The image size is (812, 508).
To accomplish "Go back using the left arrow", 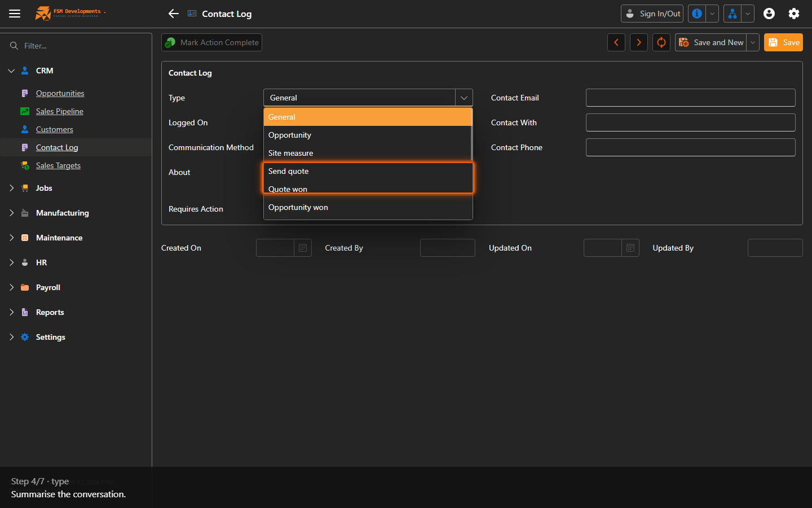I will tap(174, 14).
